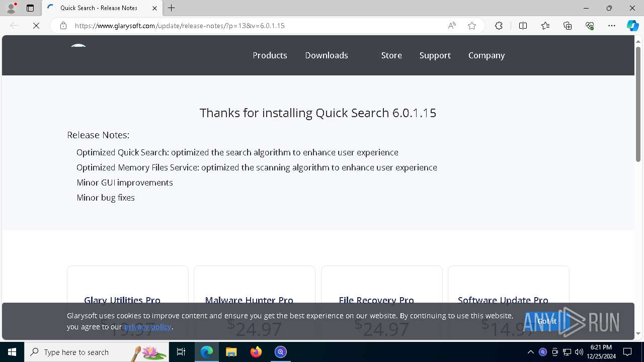The width and height of the screenshot is (644, 362).
Task: Open Quick Search app from taskbar
Action: (x=281, y=352)
